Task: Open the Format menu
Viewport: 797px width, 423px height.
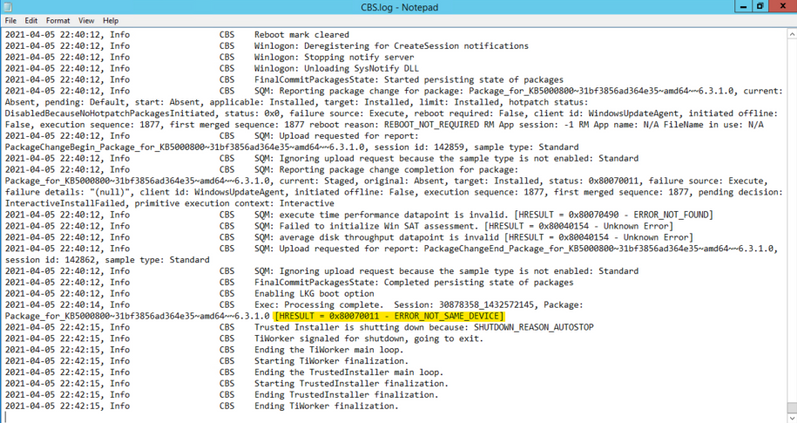Action: [58, 20]
